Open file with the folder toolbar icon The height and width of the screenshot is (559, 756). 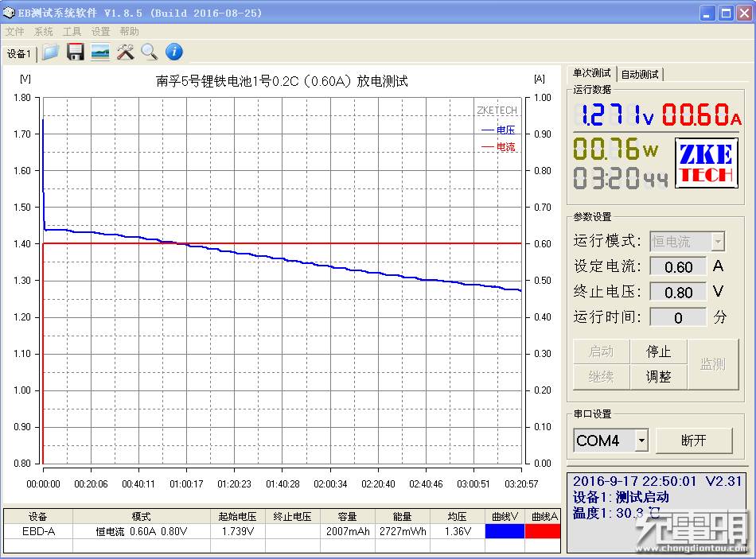click(50, 52)
